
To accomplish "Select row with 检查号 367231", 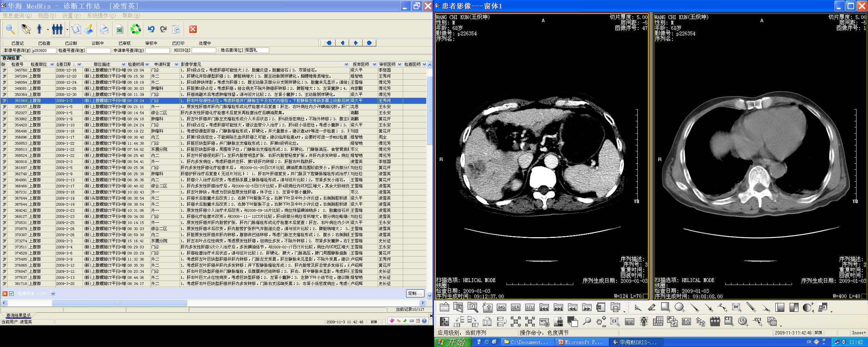I will (213, 192).
